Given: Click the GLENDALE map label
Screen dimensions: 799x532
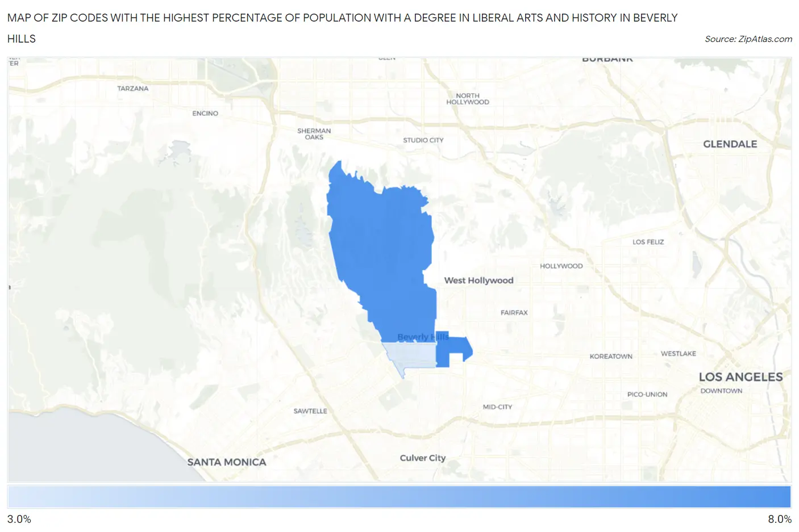Looking at the screenshot, I should click(x=730, y=144).
